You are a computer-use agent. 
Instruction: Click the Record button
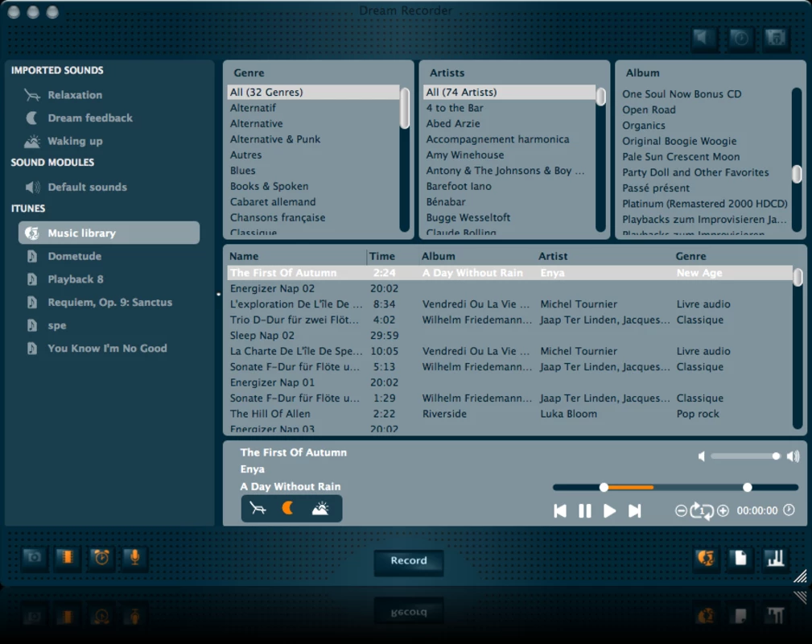coord(409,561)
